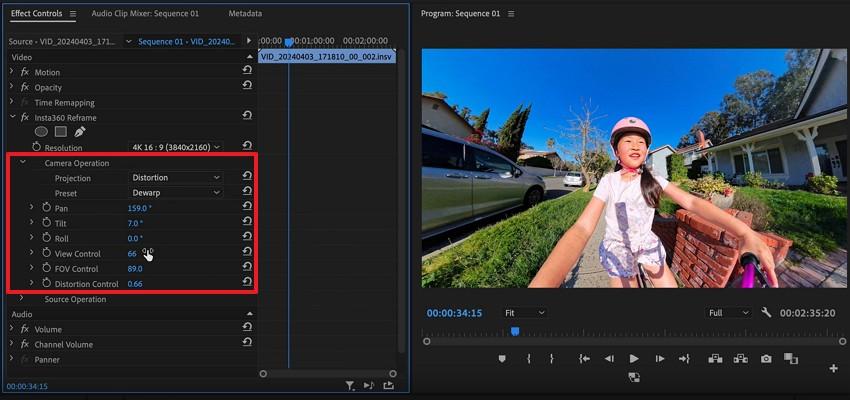Image resolution: width=850 pixels, height=400 pixels.
Task: Click the Program timecode 00:00:34:15
Action: click(x=454, y=313)
